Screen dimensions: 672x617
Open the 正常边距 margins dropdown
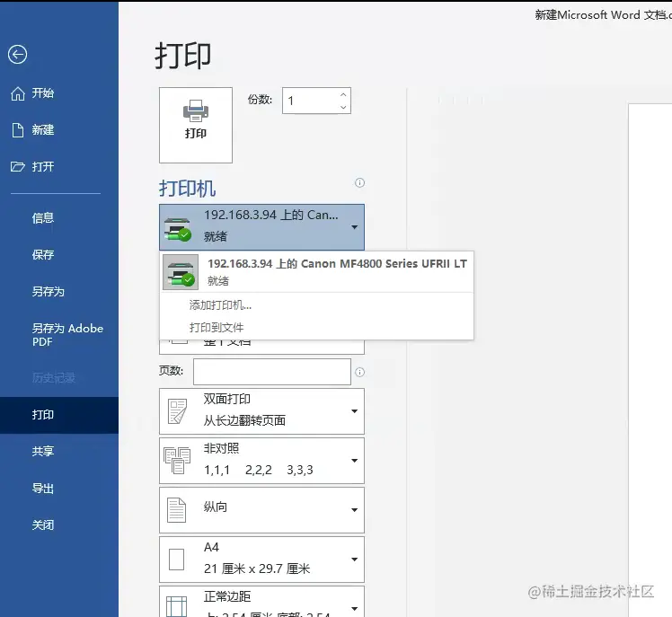click(x=261, y=602)
